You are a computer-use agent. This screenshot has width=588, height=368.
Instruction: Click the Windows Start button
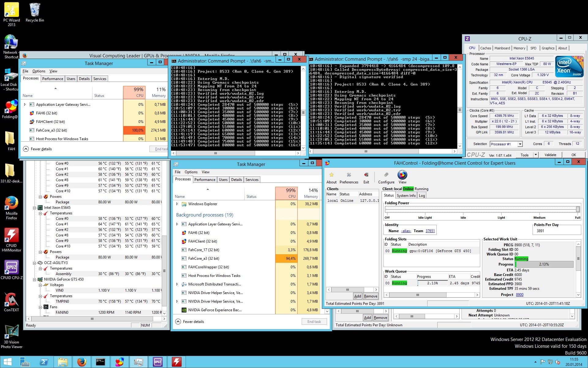click(x=8, y=362)
